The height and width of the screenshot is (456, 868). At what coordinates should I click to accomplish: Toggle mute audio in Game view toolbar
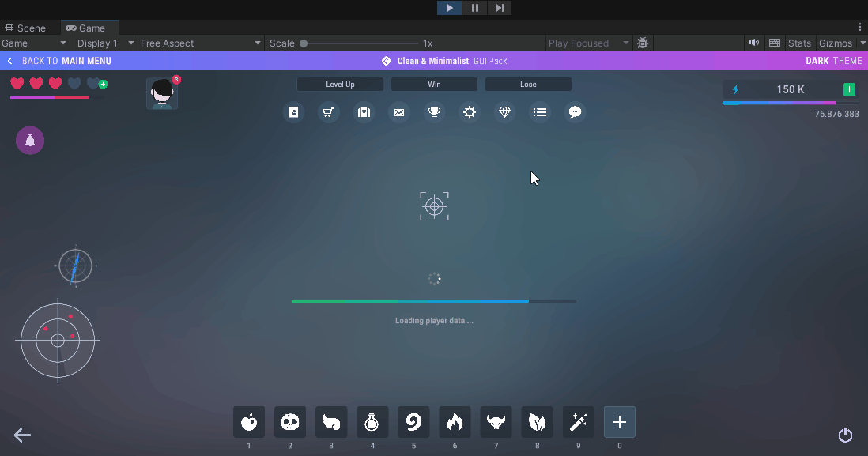754,43
